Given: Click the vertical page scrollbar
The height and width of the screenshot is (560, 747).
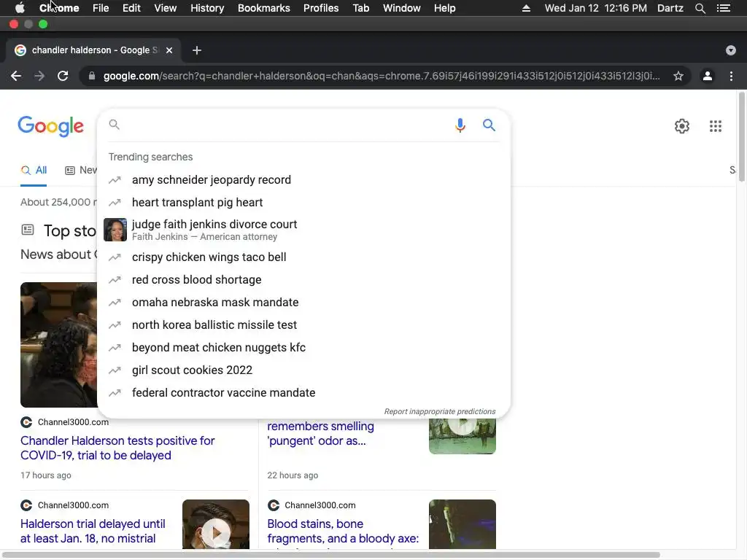Looking at the screenshot, I should [741, 137].
